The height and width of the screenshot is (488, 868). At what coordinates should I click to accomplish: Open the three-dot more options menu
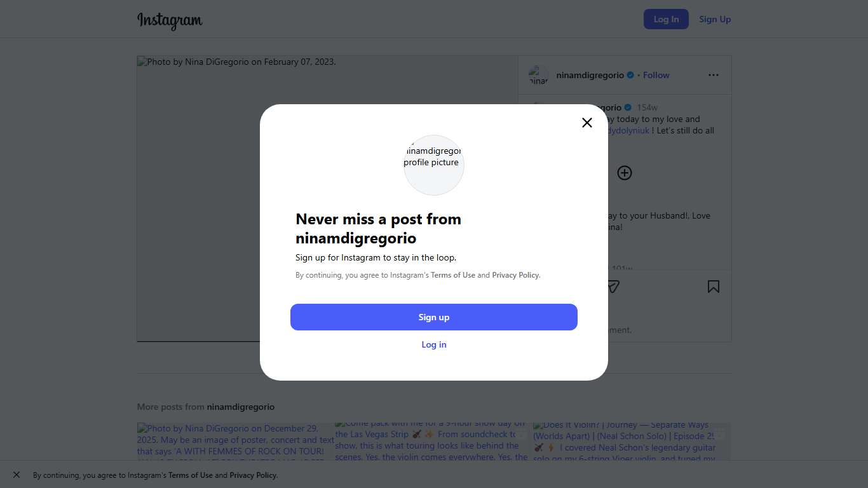[x=714, y=75]
